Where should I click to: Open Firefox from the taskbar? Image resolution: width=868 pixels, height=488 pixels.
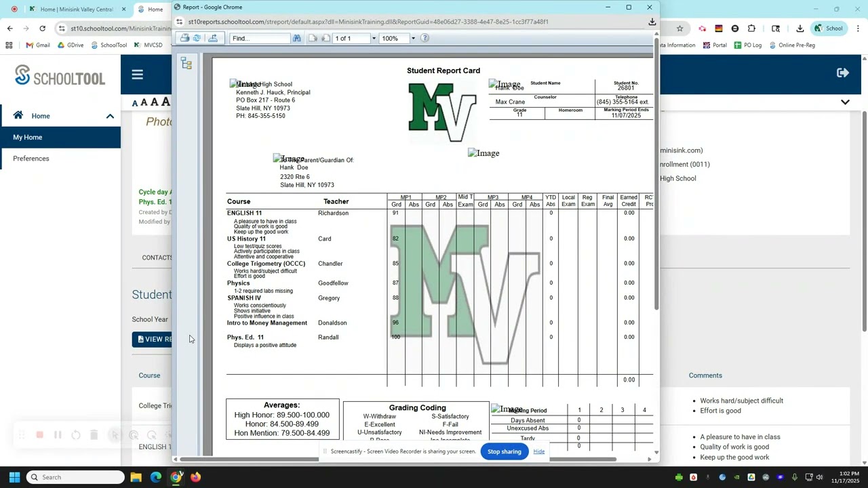(x=195, y=477)
